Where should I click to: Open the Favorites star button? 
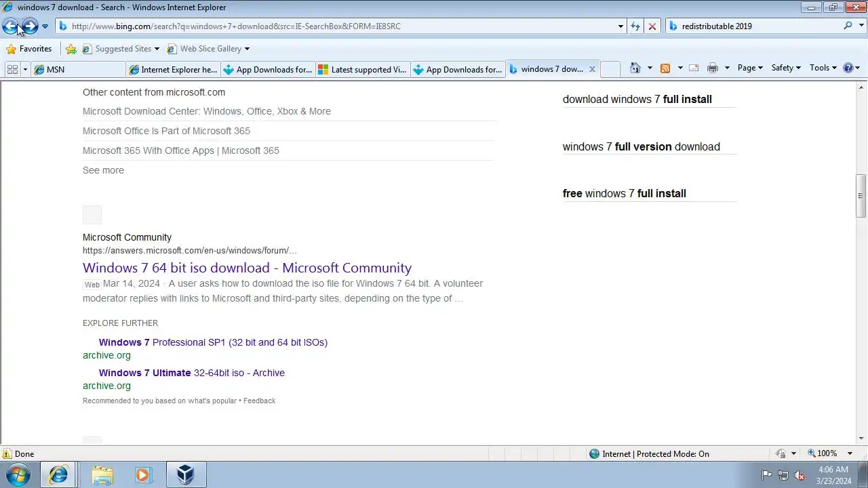tap(29, 49)
